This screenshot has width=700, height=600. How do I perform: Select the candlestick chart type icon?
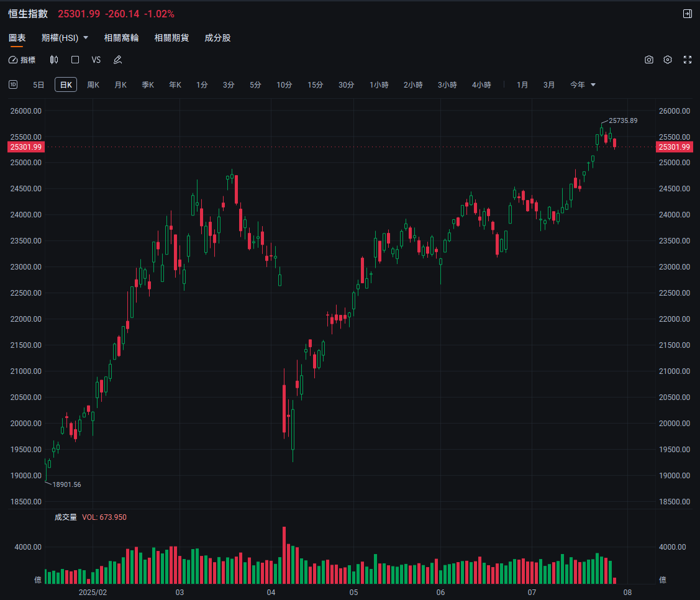pos(54,60)
